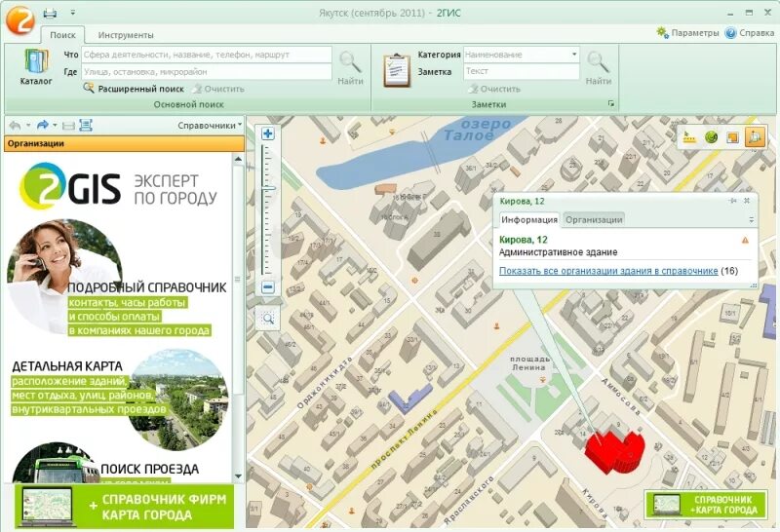Click Очистить in the main search group
780x532 pixels.
(x=217, y=89)
